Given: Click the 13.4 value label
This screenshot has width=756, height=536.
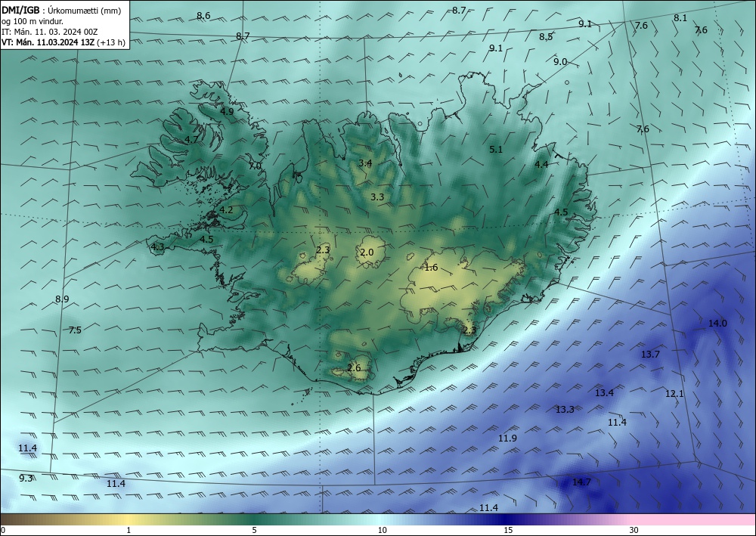Looking at the screenshot, I should [604, 393].
